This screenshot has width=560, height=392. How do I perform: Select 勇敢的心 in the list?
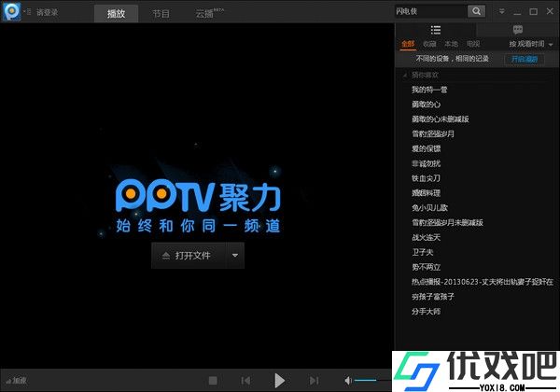pyautogui.click(x=427, y=105)
